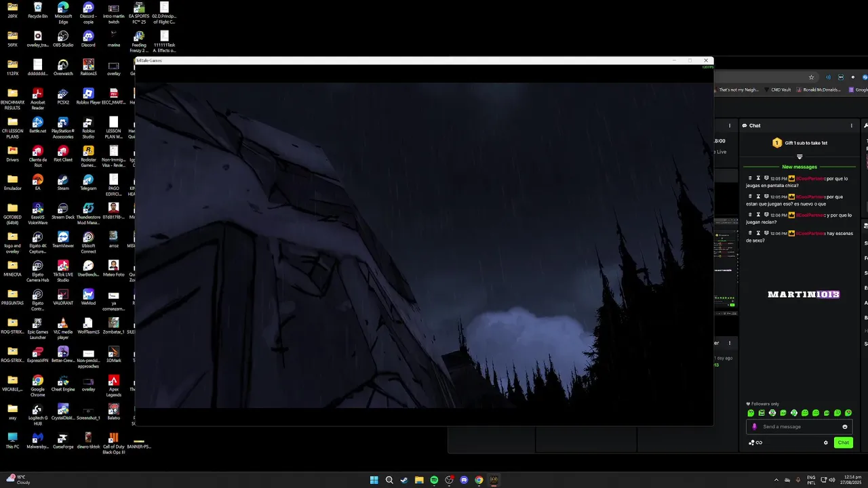Open taskbar Search

[x=389, y=480]
